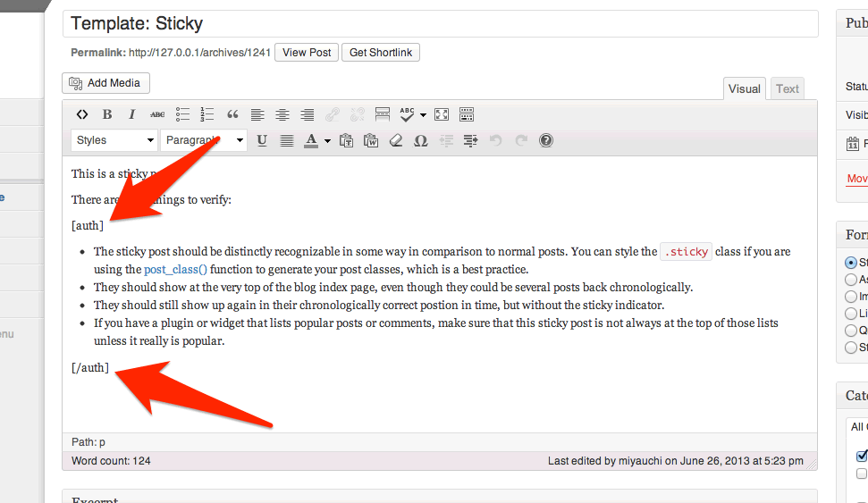Screen dimensions: 868x503
Task: Apply bold formatting
Action: click(107, 114)
